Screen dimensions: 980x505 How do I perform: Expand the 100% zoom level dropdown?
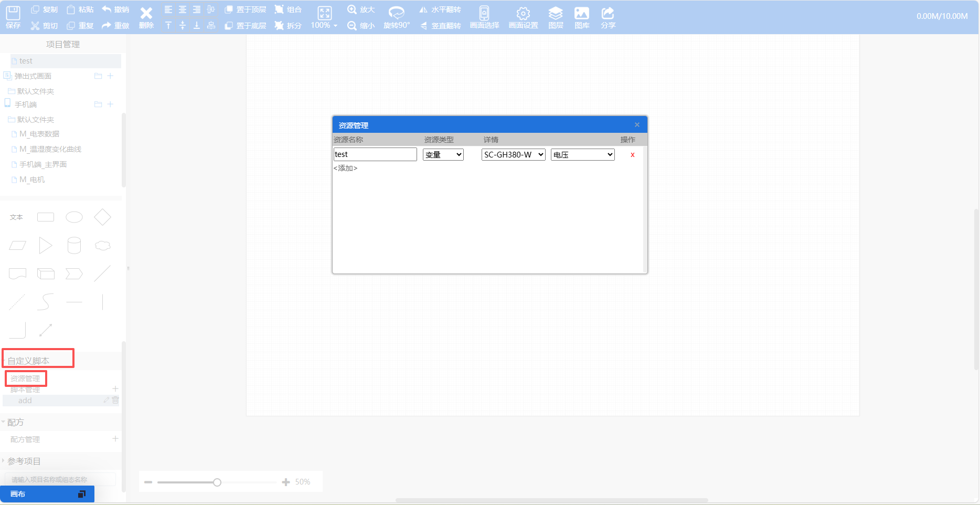pos(324,25)
